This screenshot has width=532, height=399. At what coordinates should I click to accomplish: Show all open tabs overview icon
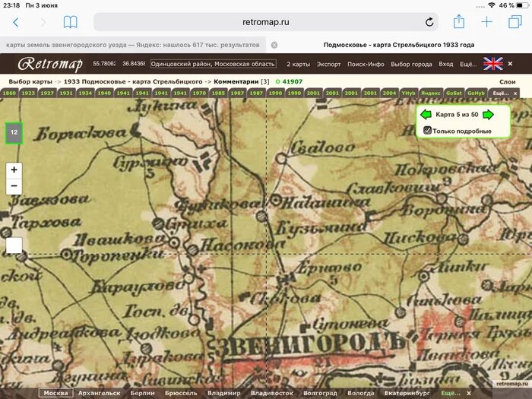click(x=515, y=22)
